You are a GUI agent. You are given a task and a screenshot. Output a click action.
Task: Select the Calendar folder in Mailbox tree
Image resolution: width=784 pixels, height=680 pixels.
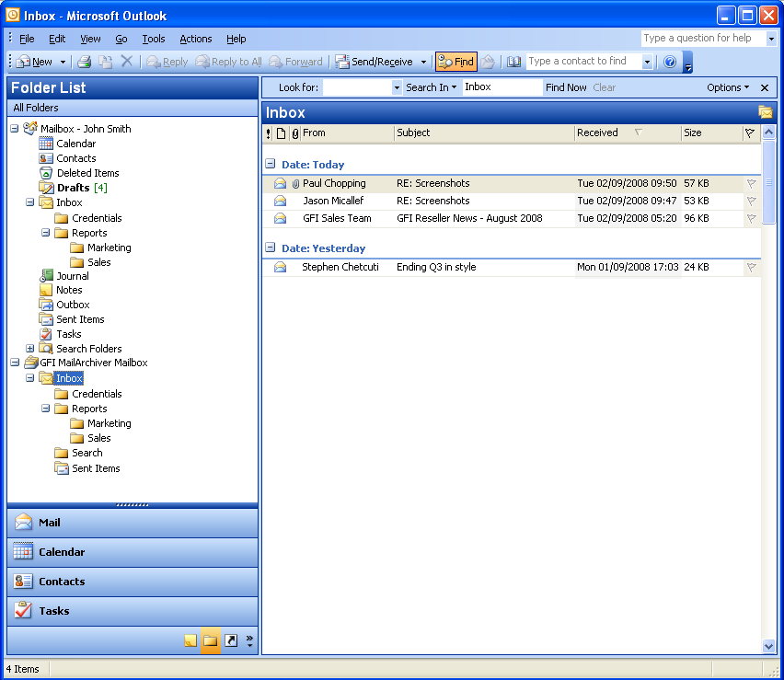(x=76, y=144)
